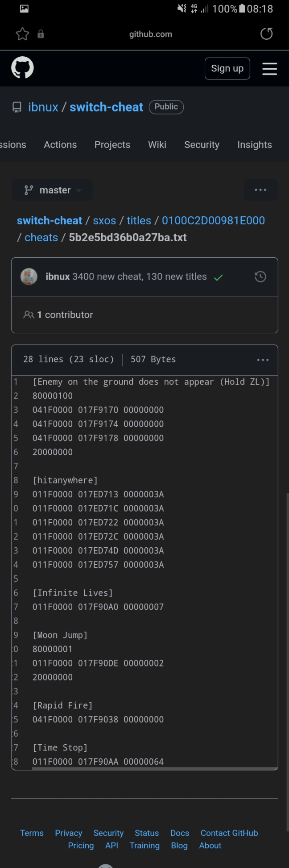Navigate to titles breadcrumb folder

139,221
